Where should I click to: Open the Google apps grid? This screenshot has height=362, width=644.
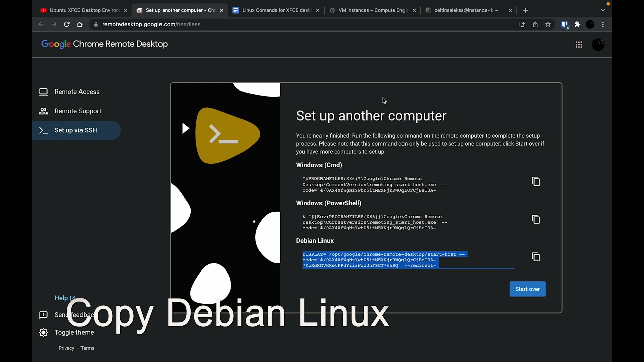point(579,45)
